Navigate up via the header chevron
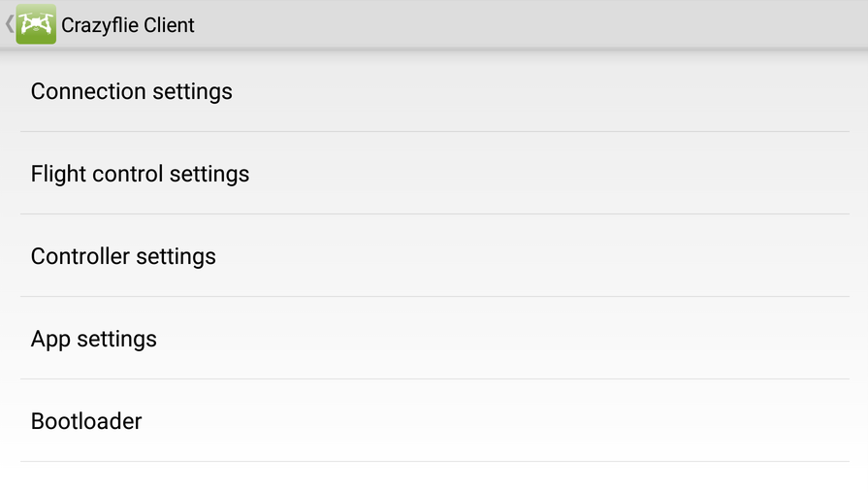 tap(9, 24)
